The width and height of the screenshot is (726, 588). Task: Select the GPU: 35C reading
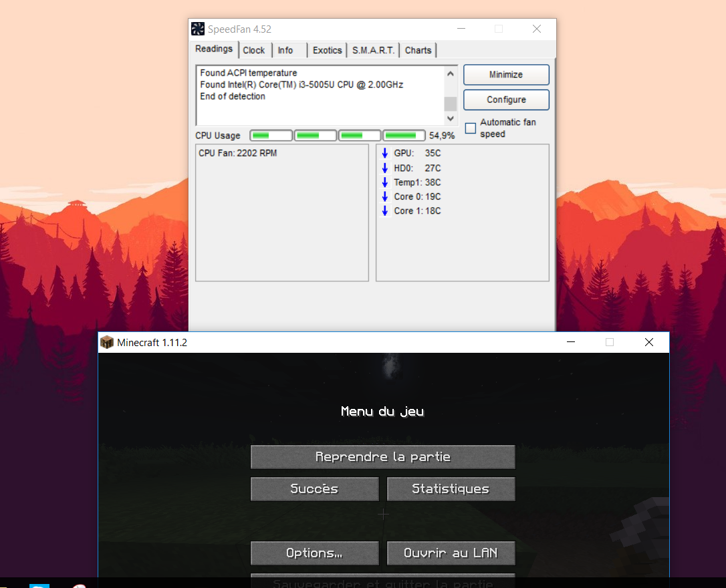point(417,153)
